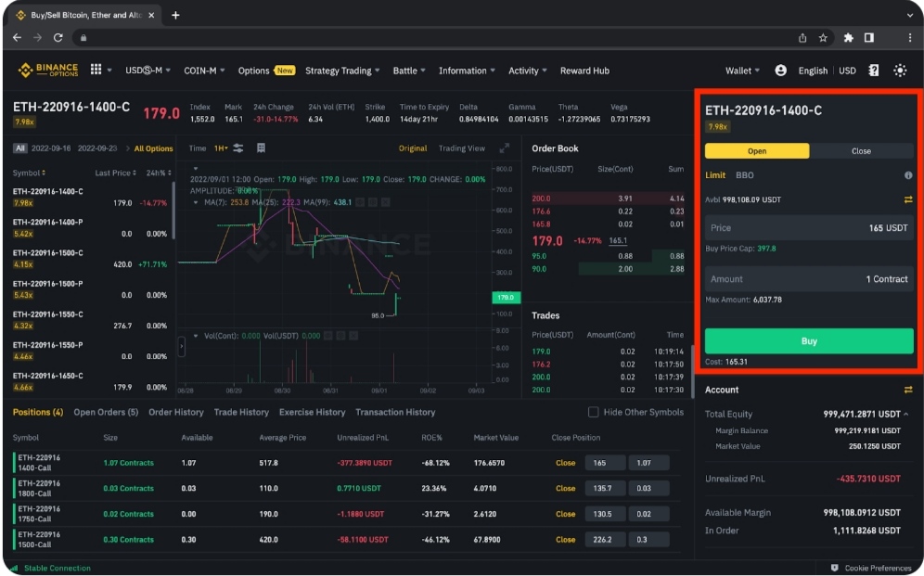Toggle the theme using the sun icon
Viewport: 924px width, 576px height.
point(900,70)
